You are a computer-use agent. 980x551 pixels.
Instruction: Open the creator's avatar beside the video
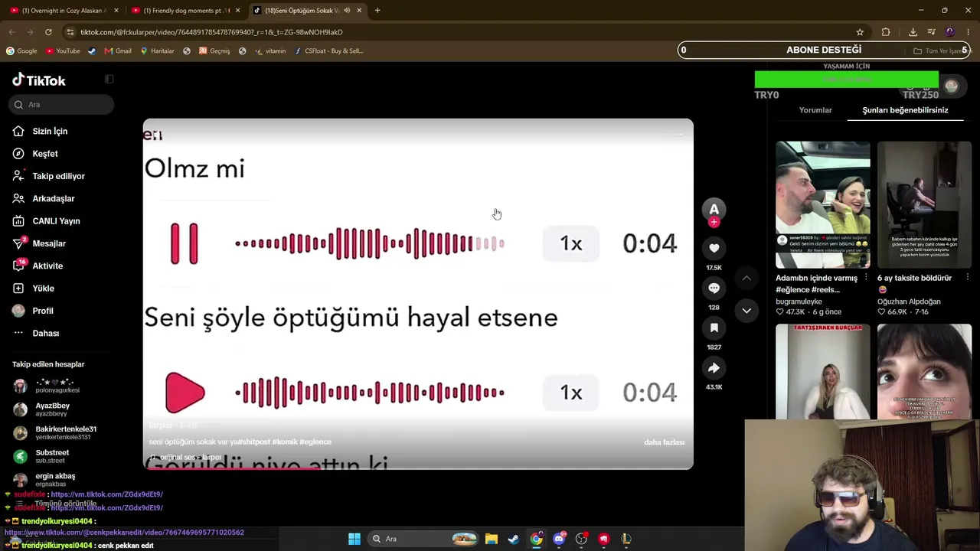(x=714, y=209)
